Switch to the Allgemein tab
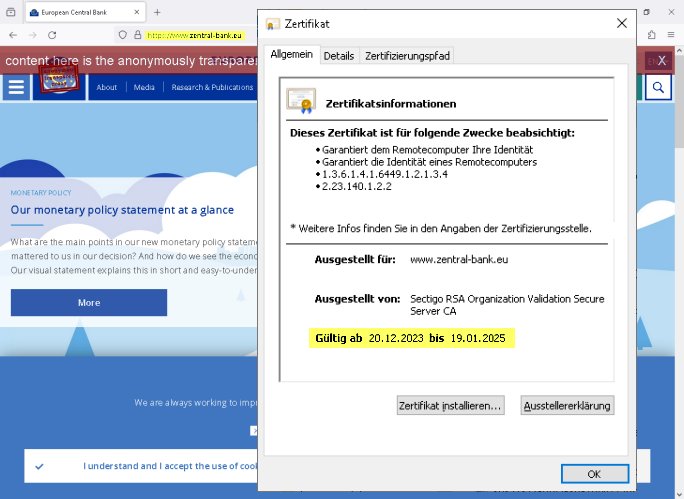This screenshot has width=684, height=499. [291, 55]
